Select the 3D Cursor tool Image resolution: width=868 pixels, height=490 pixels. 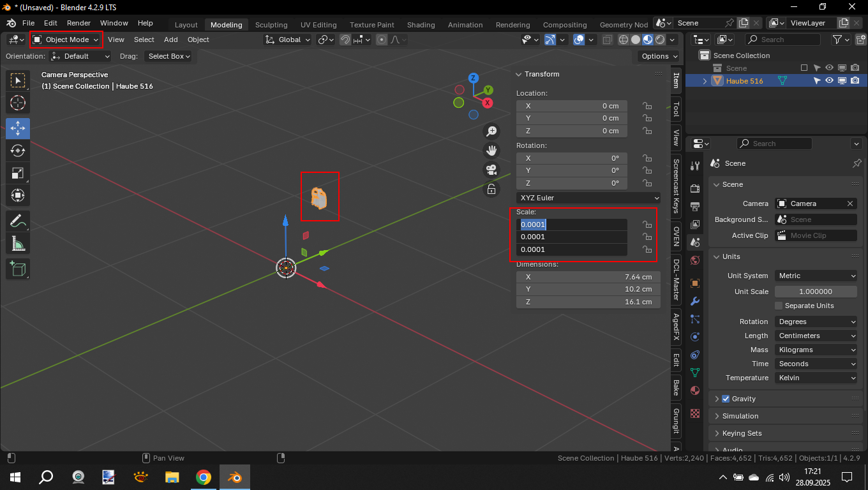tap(18, 103)
